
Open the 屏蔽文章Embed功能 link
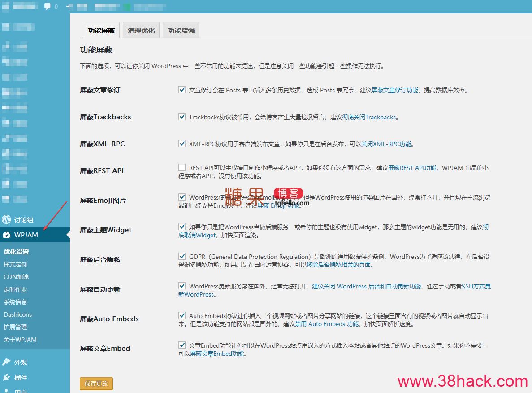coord(217,353)
